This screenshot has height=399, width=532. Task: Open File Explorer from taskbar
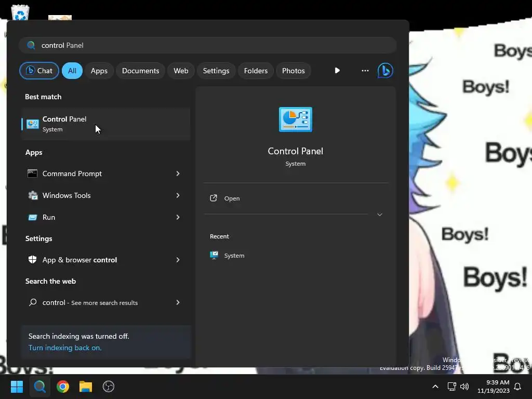[86, 387]
